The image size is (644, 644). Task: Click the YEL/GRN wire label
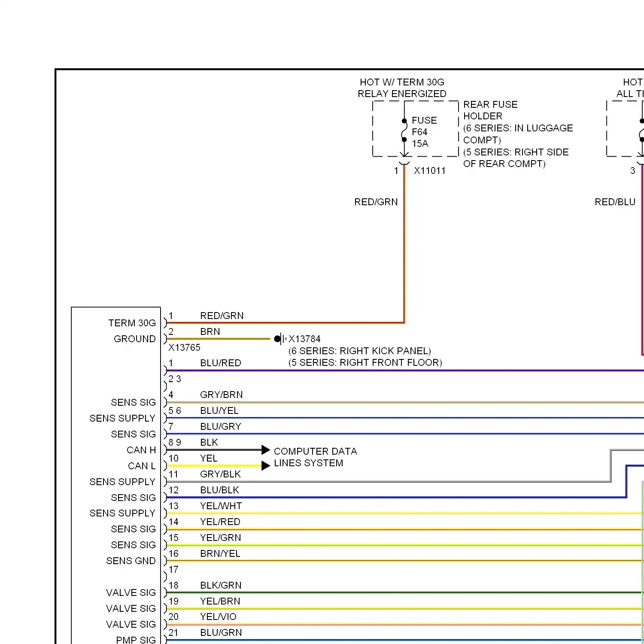(x=221, y=538)
